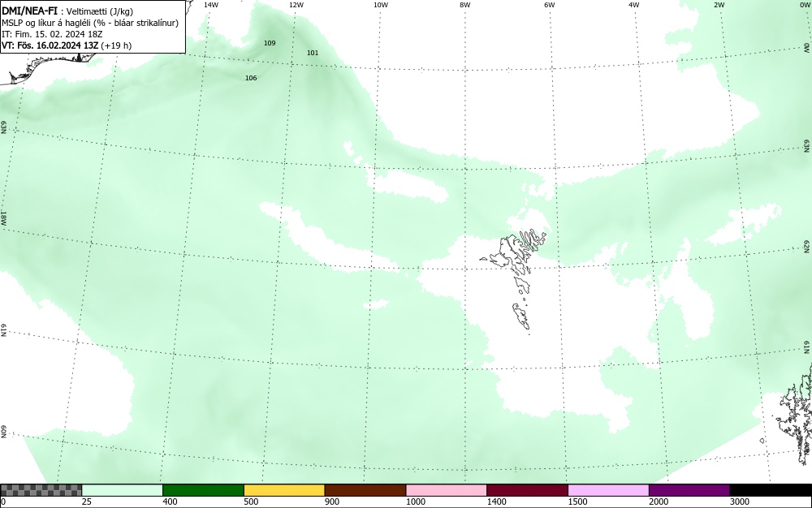Click the 'Veltimætti (J/kg)' title text
This screenshot has height=508, width=812.
(99, 11)
